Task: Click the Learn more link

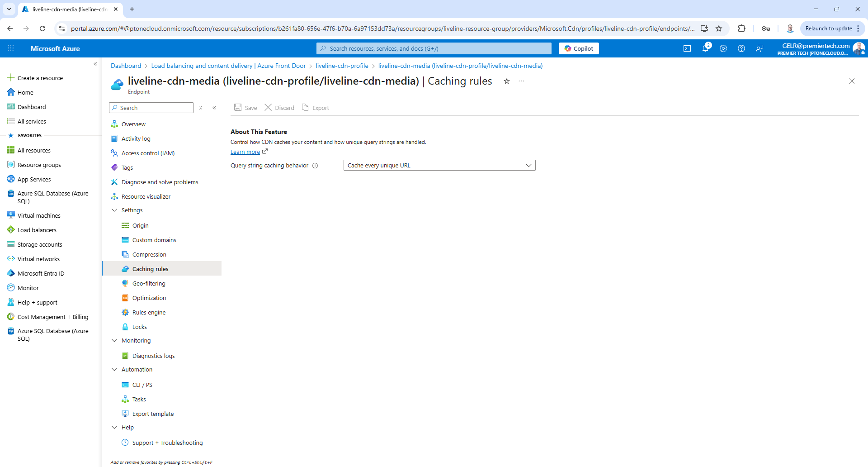Action: tap(245, 152)
